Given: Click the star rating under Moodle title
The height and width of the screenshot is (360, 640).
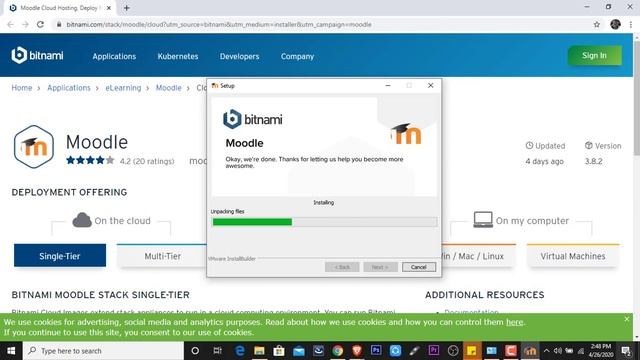Looking at the screenshot, I should click(90, 160).
